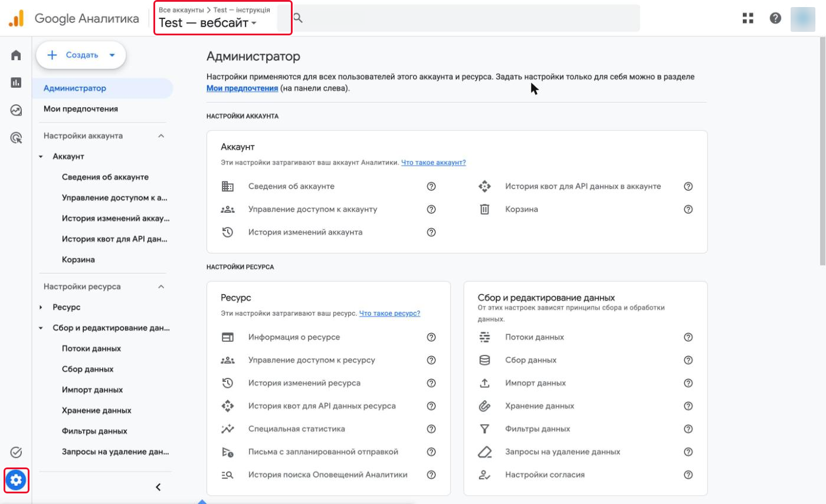Select Мои предпочтения in the sidebar
Screen dimensions: 826x504
coord(81,109)
